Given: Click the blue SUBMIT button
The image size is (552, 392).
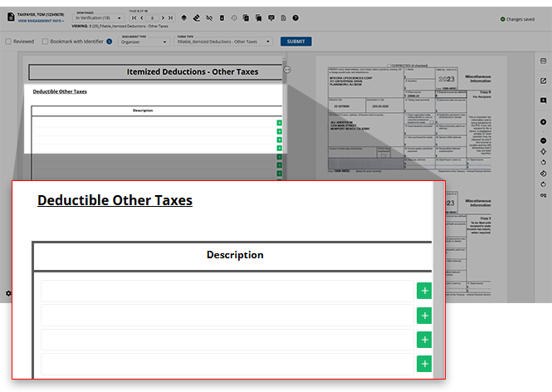Looking at the screenshot, I should point(296,42).
